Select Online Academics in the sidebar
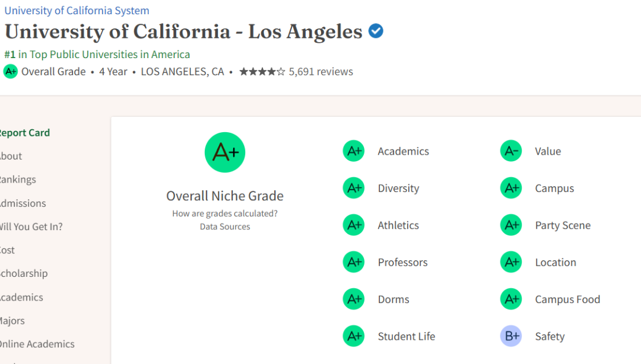This screenshot has width=641, height=364. tap(37, 344)
